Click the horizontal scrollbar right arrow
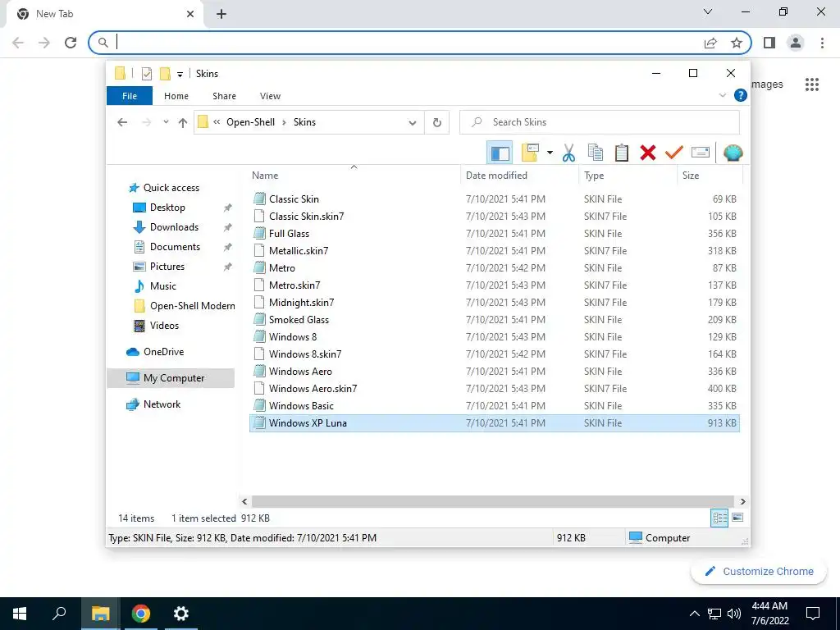Viewport: 840px width, 630px height. 742,501
